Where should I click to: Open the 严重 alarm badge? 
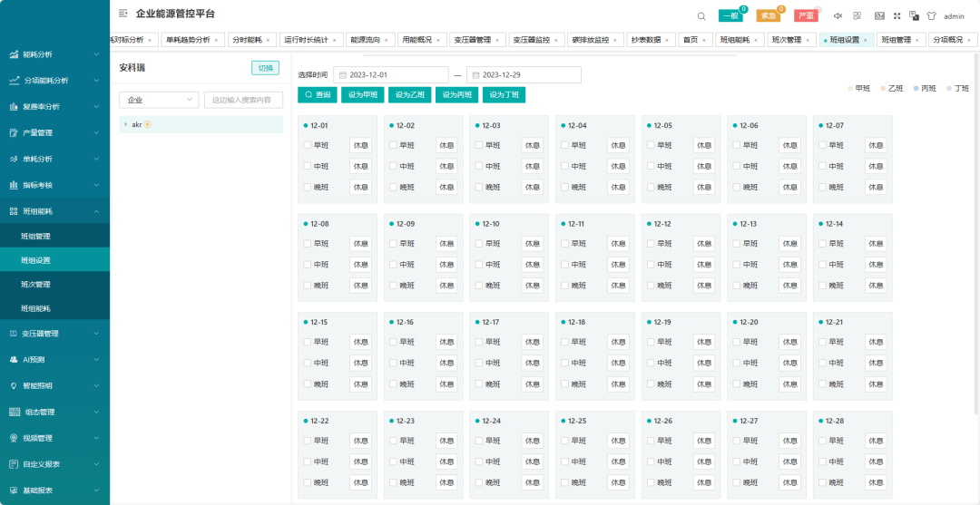pyautogui.click(x=805, y=16)
